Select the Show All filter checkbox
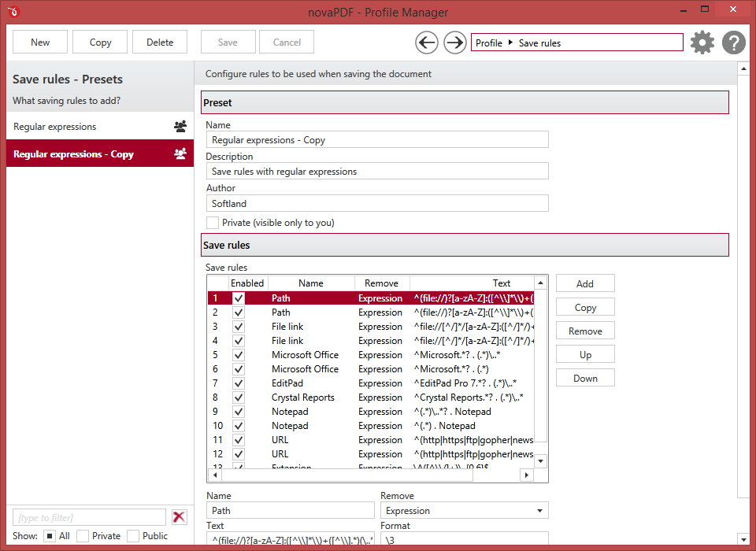 pos(50,536)
